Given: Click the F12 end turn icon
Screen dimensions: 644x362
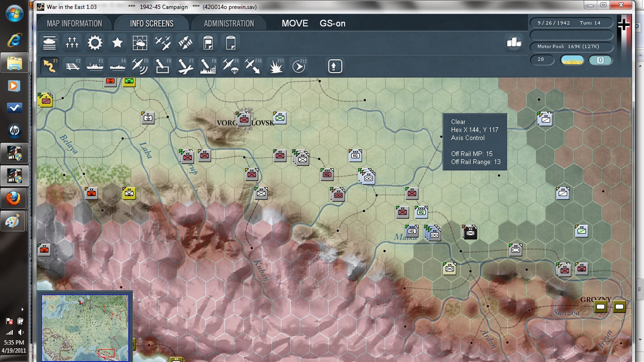Looking at the screenshot, I should click(x=298, y=66).
